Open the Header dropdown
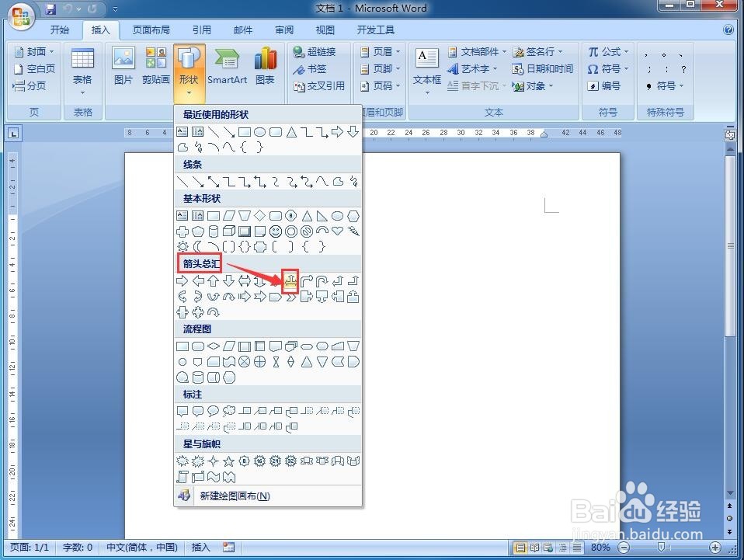The image size is (744, 560). pyautogui.click(x=381, y=52)
